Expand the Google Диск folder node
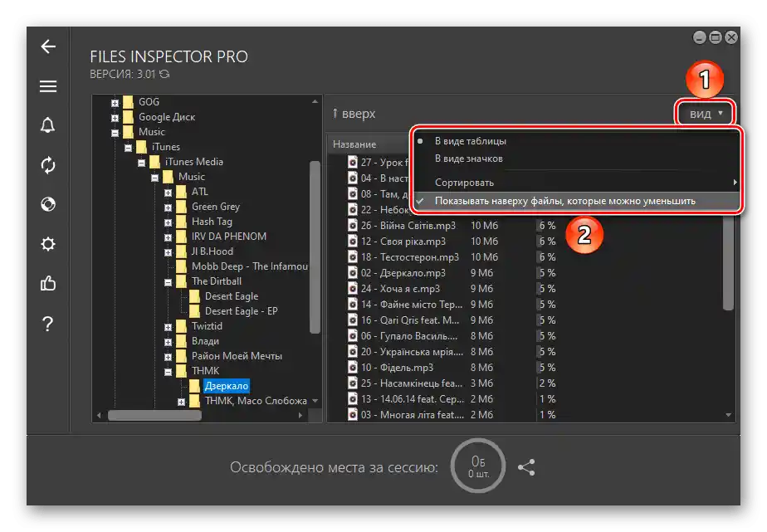 coord(115,118)
